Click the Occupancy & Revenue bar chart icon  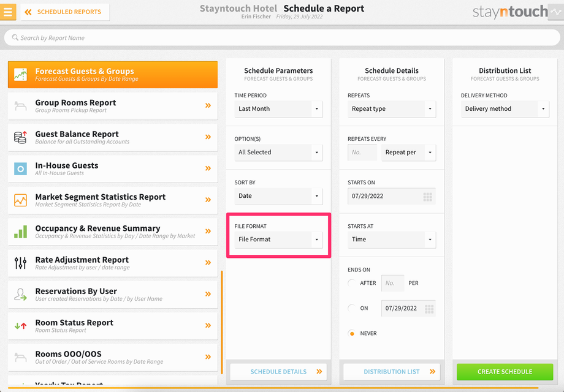point(20,232)
